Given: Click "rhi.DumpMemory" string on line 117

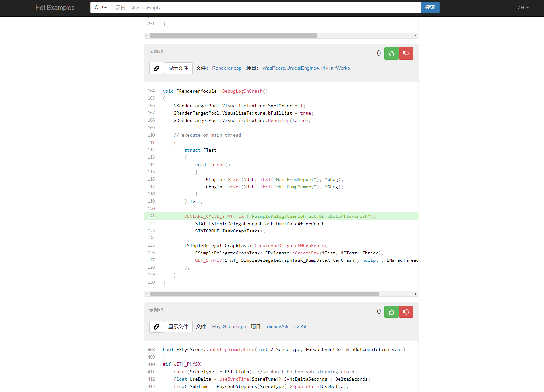Looking at the screenshot, I should point(295,187).
